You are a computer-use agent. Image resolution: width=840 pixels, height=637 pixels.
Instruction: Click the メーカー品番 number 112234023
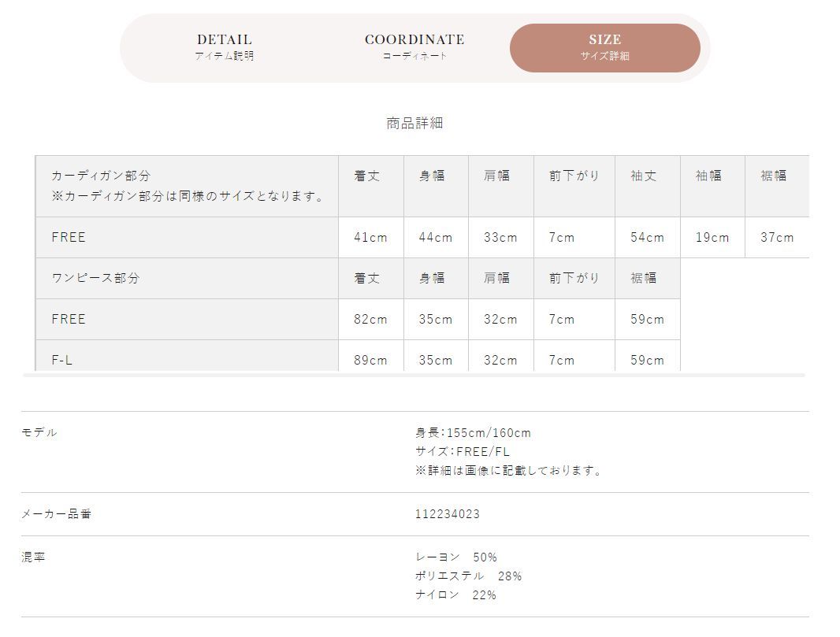click(448, 514)
